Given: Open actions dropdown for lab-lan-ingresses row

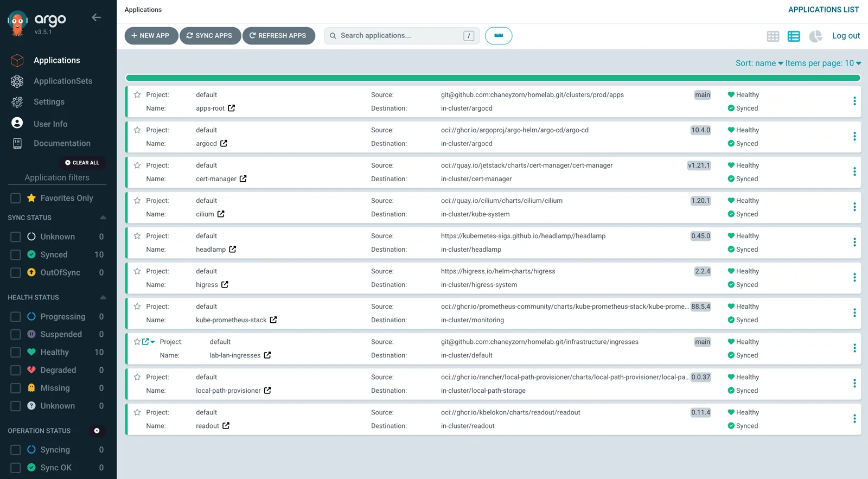Looking at the screenshot, I should pyautogui.click(x=854, y=348).
